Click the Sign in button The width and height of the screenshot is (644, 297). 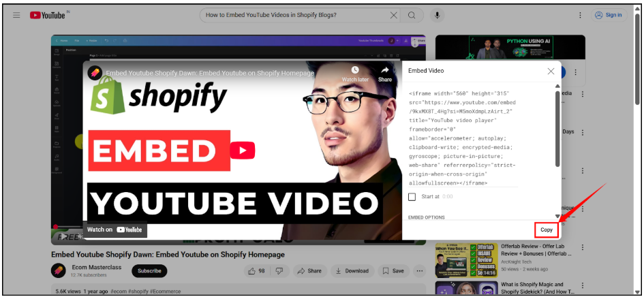pos(609,15)
